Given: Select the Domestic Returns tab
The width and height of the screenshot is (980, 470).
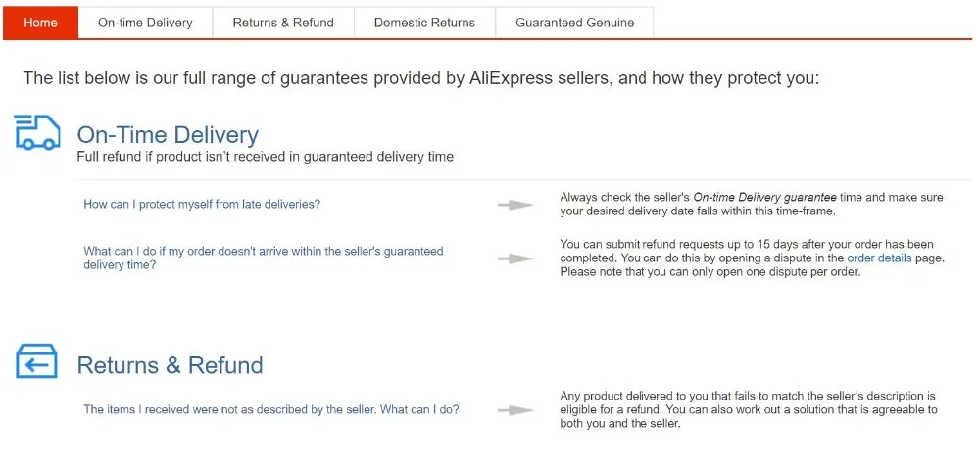Looking at the screenshot, I should (424, 23).
